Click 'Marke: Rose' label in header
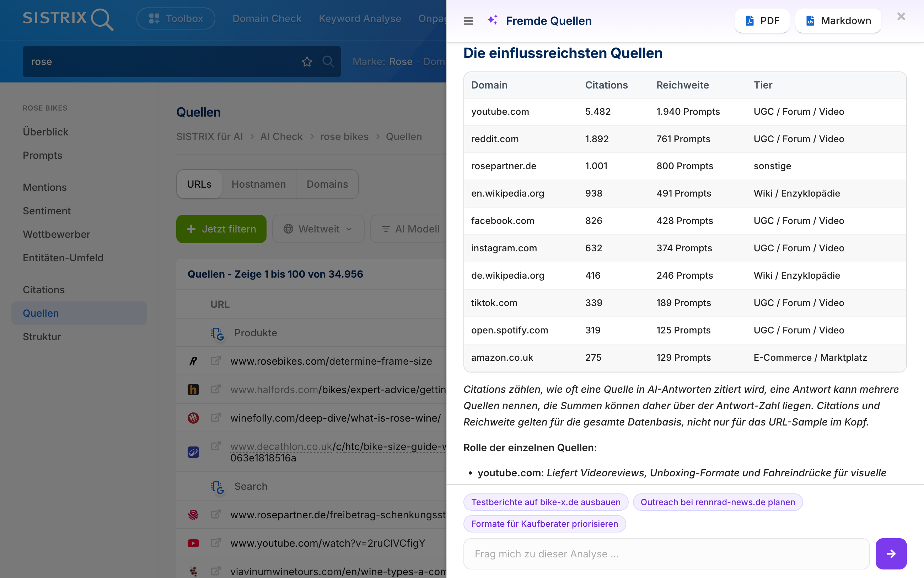The image size is (924, 578). tap(382, 61)
